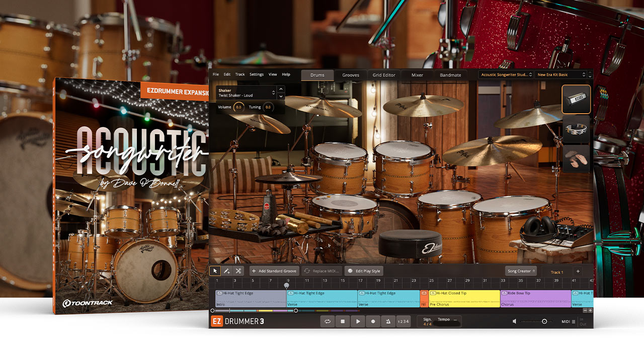Toggle the 1234 count-in button
644x362 pixels.
pyautogui.click(x=404, y=321)
